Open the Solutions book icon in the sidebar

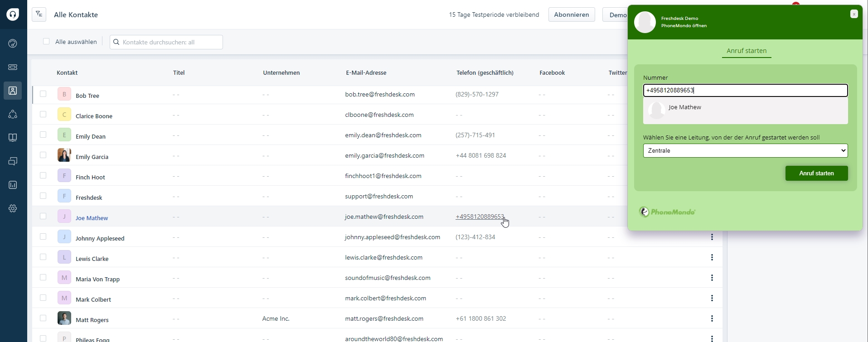13,138
